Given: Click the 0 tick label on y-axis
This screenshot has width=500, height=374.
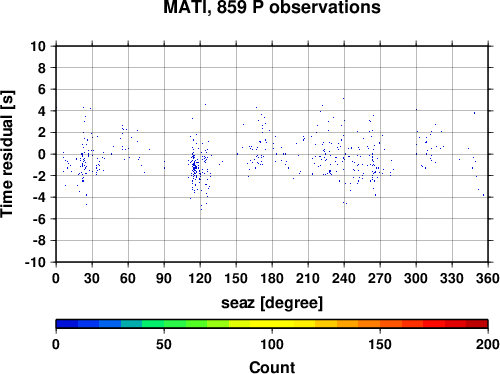Looking at the screenshot, I should point(42,154).
